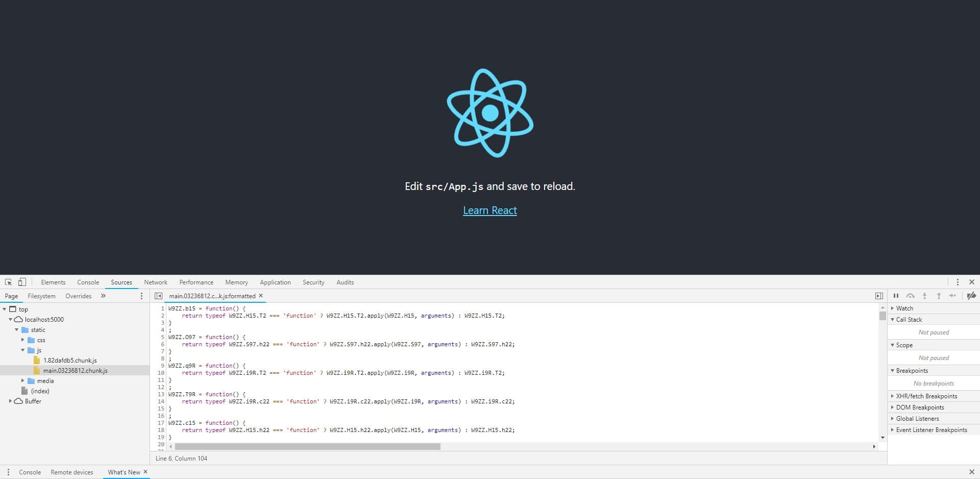Expand the media folder in navigator

click(22, 380)
